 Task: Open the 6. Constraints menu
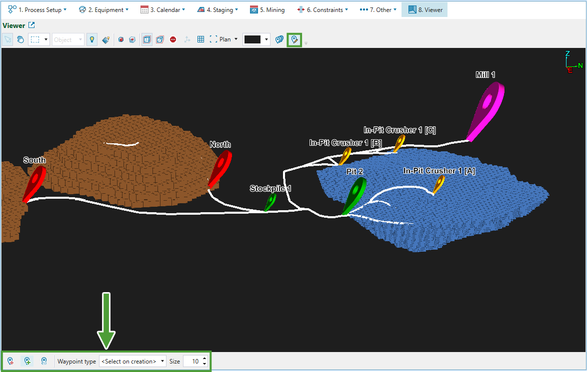323,9
